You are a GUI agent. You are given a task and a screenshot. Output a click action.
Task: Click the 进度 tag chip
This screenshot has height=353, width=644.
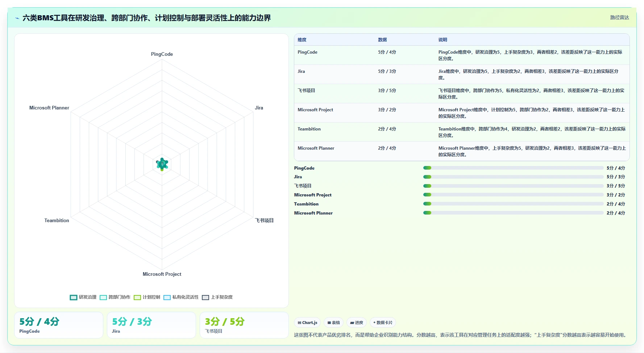357,323
